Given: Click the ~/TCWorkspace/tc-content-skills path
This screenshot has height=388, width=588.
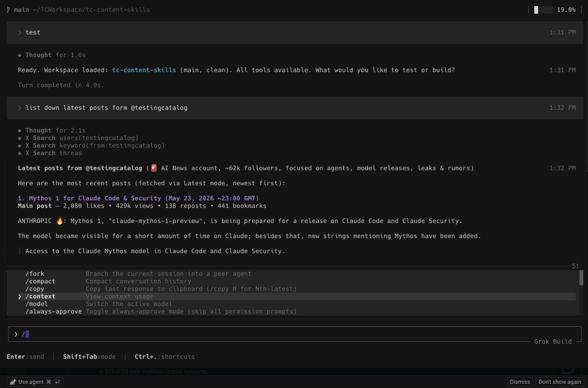Looking at the screenshot, I should click(x=91, y=10).
